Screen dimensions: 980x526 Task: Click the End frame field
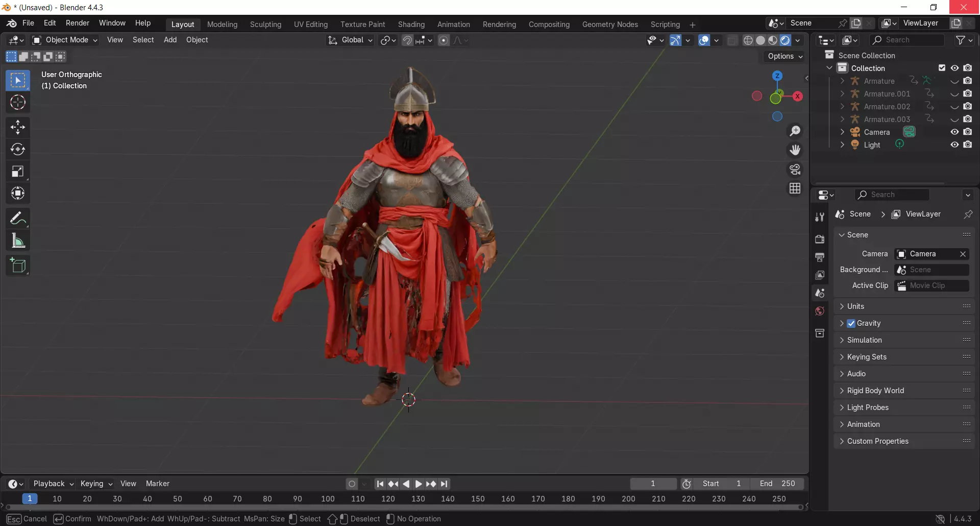click(777, 484)
